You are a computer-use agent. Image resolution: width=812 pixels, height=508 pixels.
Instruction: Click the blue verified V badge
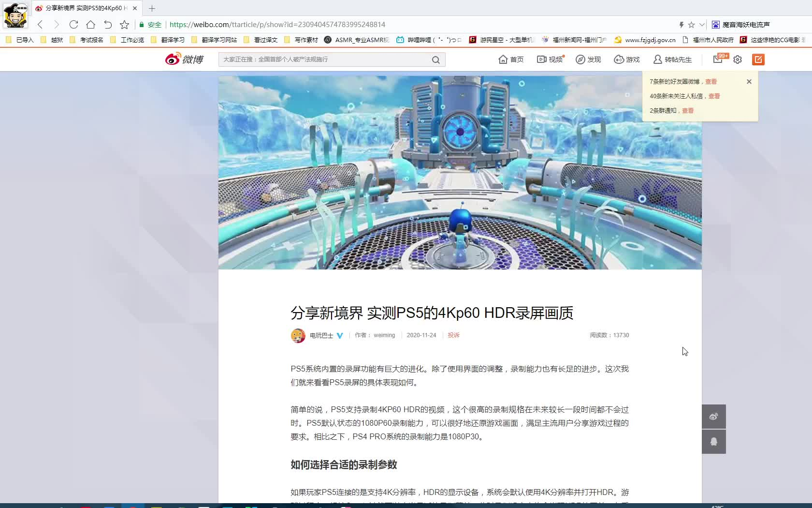tap(340, 335)
